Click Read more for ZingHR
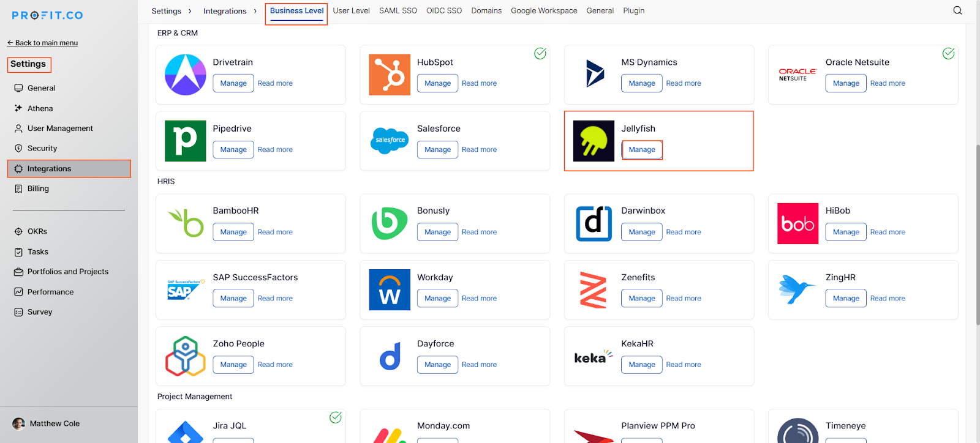 click(x=888, y=299)
